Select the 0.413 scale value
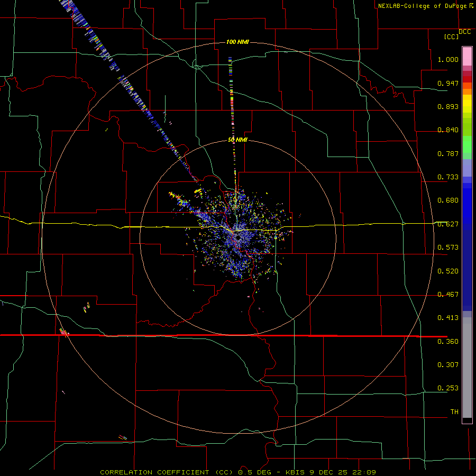476x476 pixels. click(448, 318)
